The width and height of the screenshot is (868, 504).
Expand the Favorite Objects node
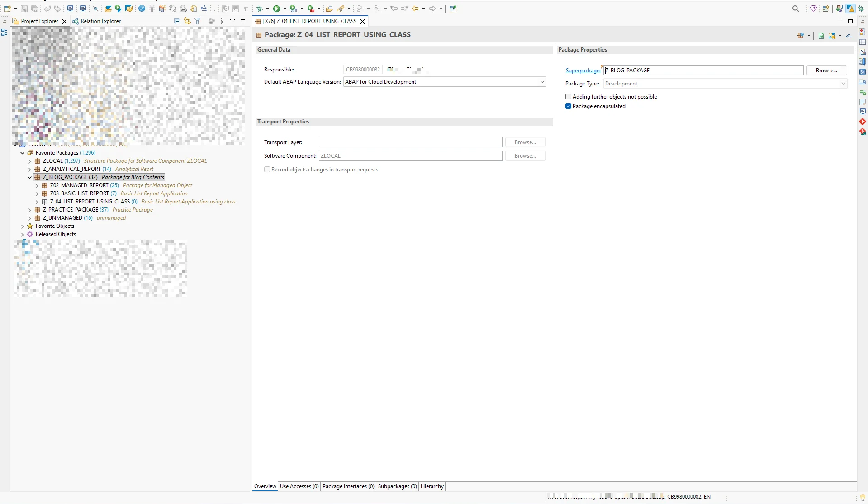point(23,226)
